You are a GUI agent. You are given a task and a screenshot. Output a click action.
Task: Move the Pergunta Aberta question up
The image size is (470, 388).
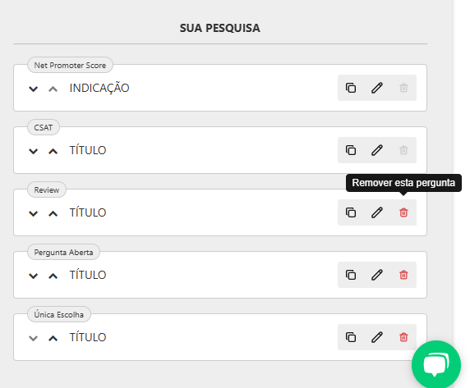coord(53,276)
